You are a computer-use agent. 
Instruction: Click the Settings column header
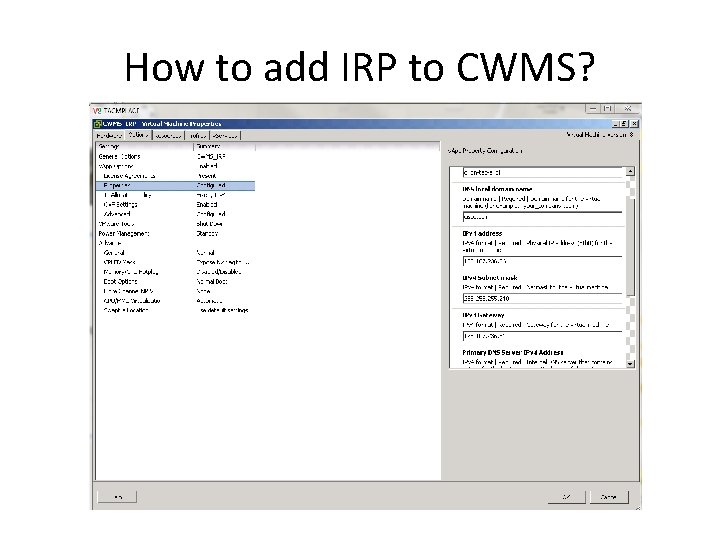[145, 146]
